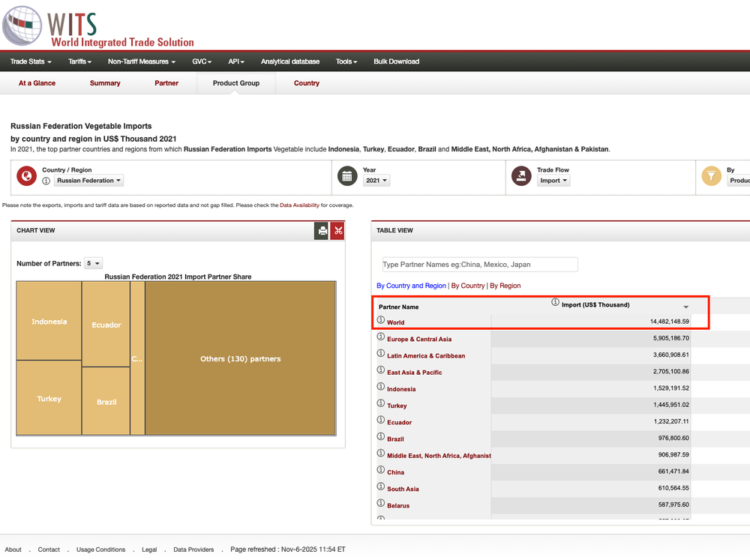Open the 2021 year dropdown
The width and height of the screenshot is (750, 560).
pos(376,181)
